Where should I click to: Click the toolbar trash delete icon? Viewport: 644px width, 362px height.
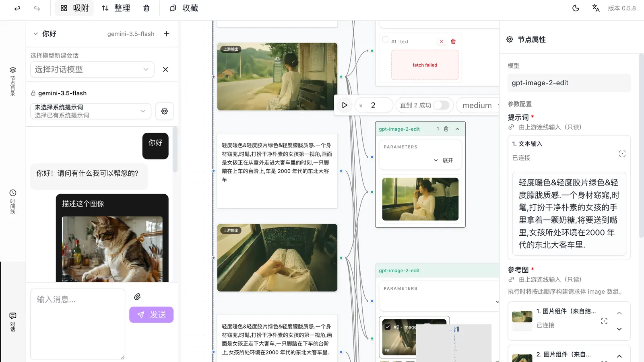[x=147, y=8]
